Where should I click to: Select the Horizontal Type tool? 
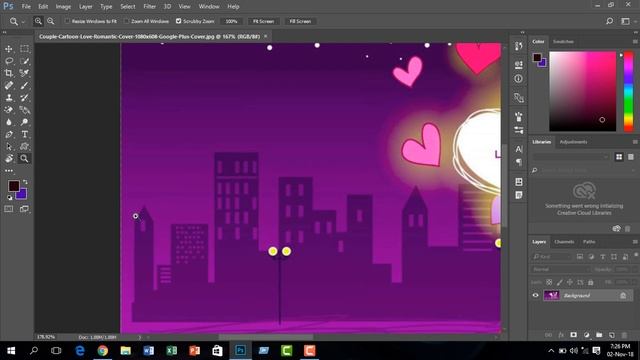point(24,134)
